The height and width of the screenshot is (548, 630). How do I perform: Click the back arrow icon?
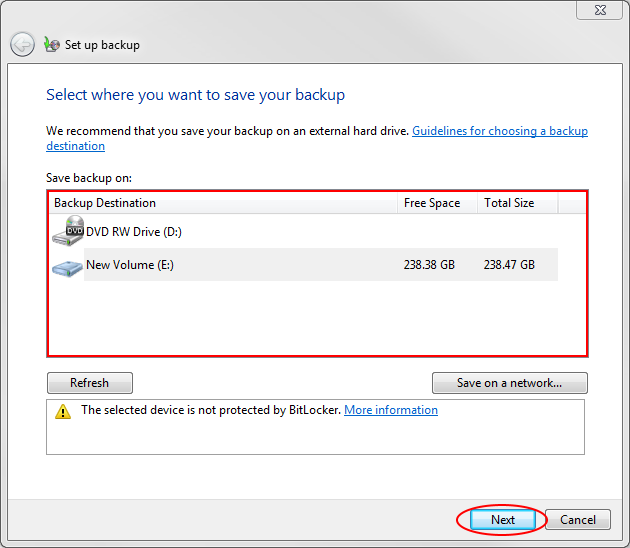pos(22,44)
